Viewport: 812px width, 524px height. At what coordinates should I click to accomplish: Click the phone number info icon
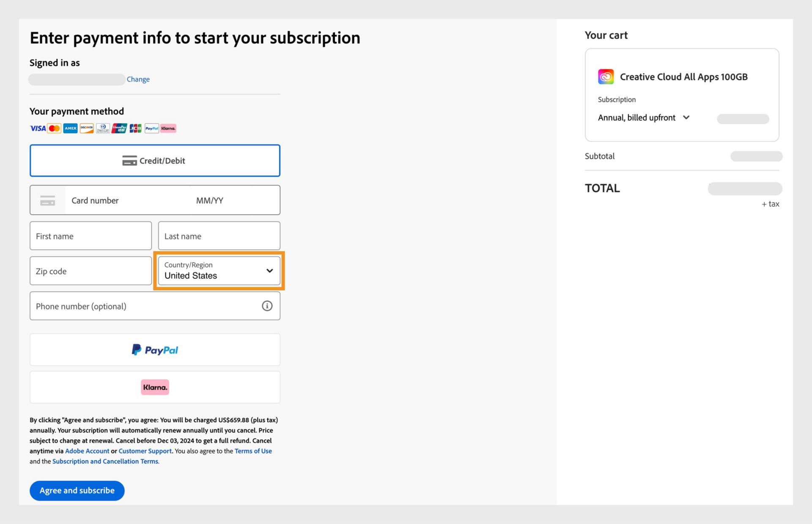pyautogui.click(x=267, y=306)
